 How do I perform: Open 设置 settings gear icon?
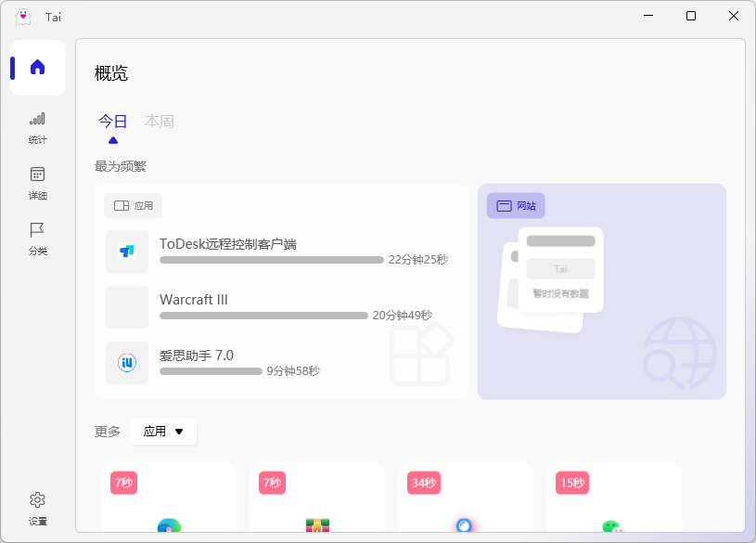pos(38,509)
